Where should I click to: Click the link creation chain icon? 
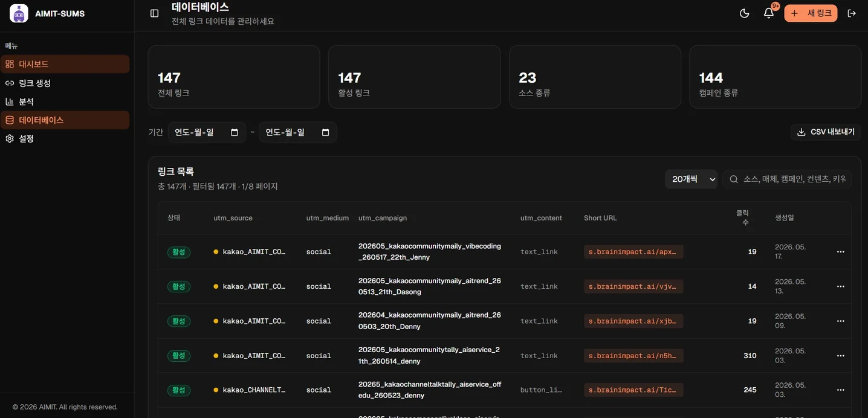point(10,83)
